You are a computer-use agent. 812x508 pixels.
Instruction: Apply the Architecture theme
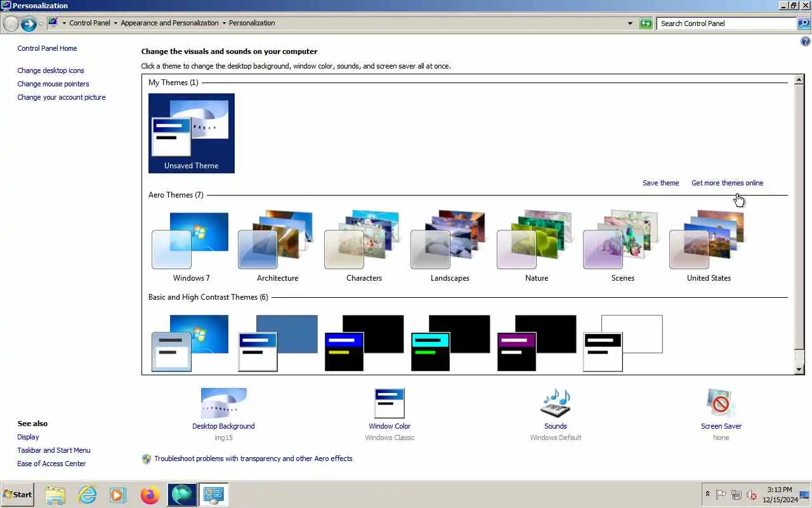[x=277, y=248]
